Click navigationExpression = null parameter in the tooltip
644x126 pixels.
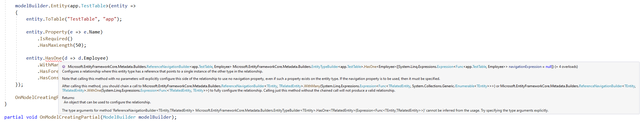point(530,67)
